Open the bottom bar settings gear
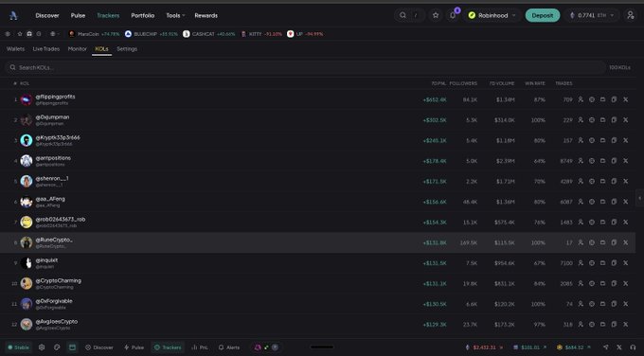The height and width of the screenshot is (356, 644). click(x=42, y=347)
